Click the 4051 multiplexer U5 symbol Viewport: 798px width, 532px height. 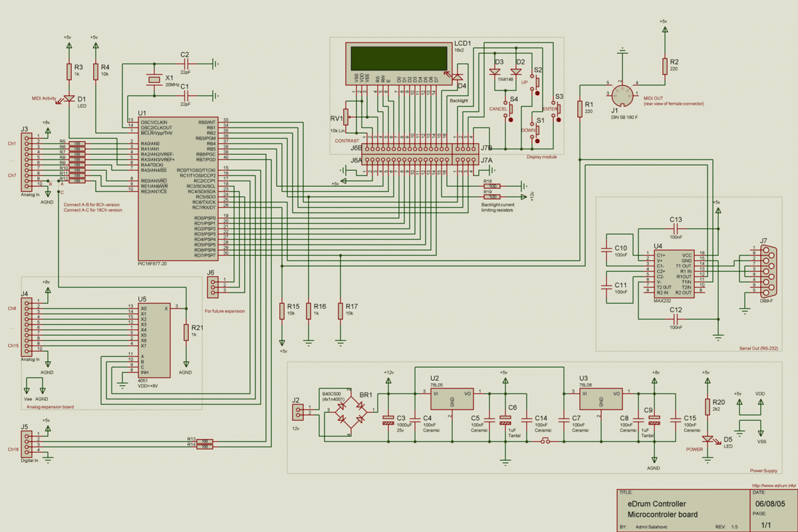(x=153, y=339)
